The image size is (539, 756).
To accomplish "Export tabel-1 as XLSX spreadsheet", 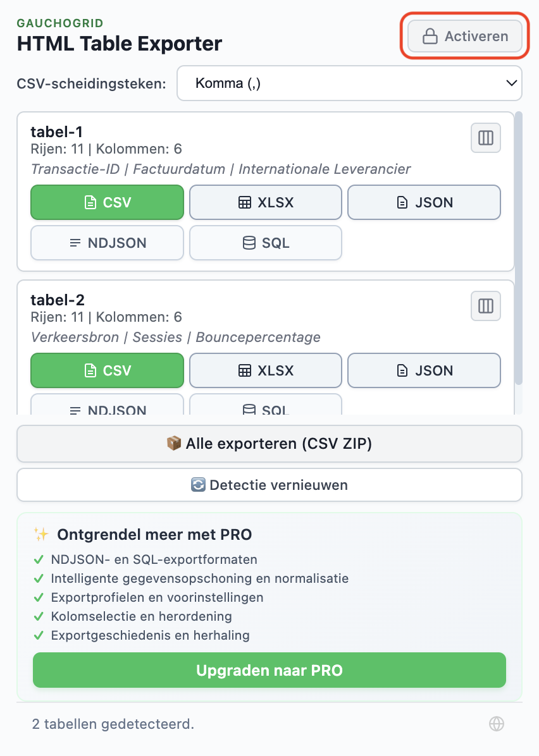I will [265, 202].
